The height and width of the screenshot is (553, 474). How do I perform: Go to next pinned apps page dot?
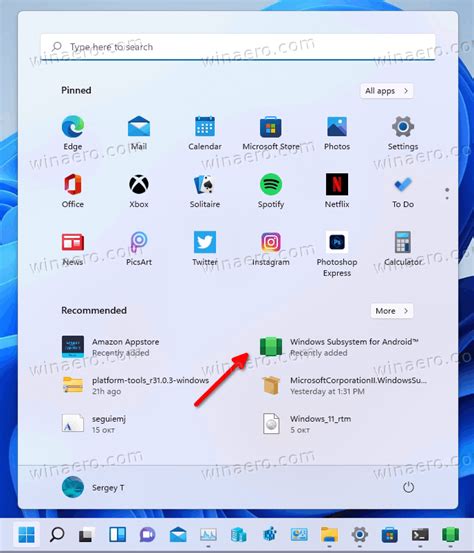point(447,198)
